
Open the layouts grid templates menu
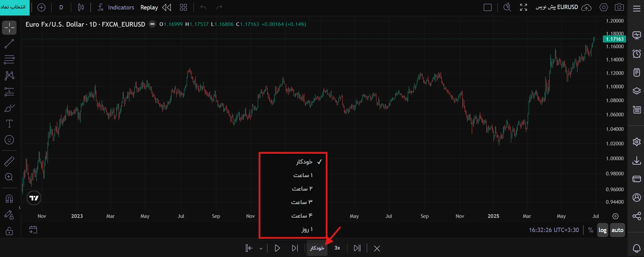point(183,7)
